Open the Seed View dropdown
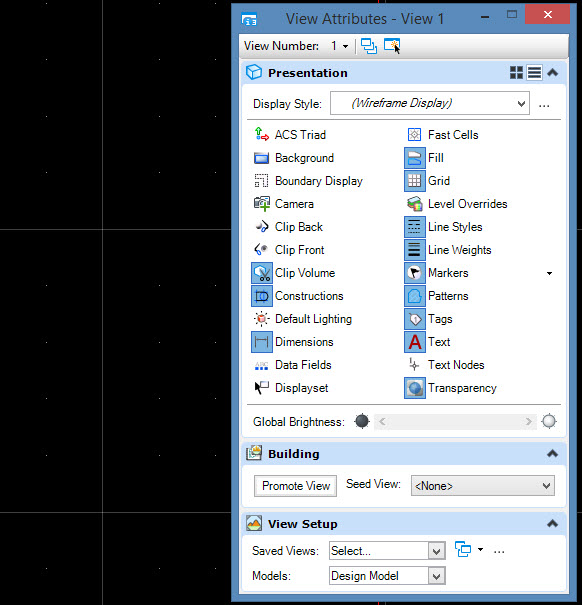Image resolution: width=582 pixels, height=605 pixels. (482, 485)
